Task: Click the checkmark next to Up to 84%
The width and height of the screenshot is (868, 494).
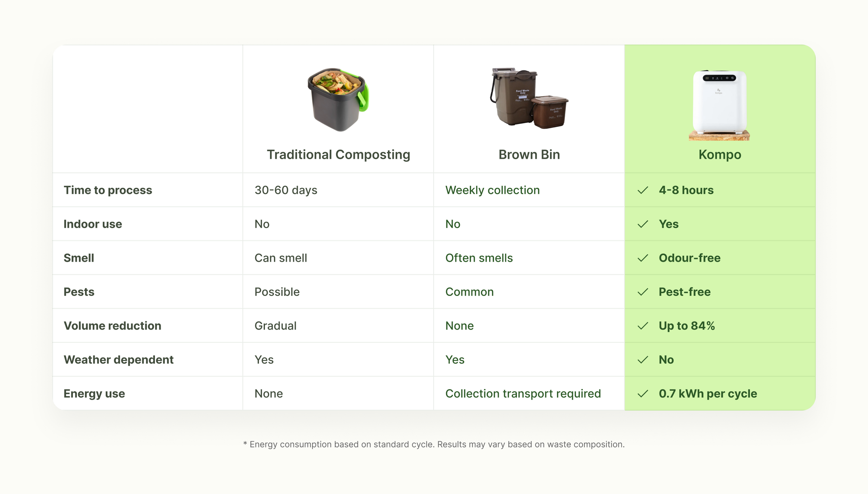Action: tap(643, 326)
